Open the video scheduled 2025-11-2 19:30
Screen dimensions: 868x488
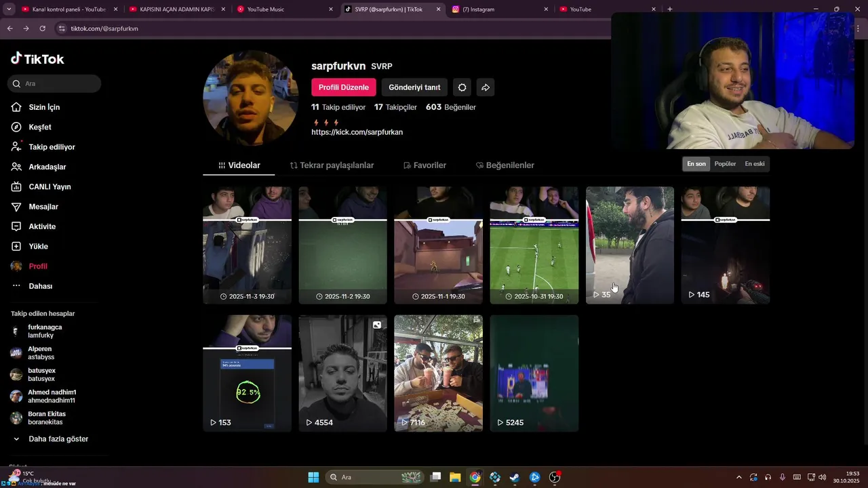tap(342, 245)
